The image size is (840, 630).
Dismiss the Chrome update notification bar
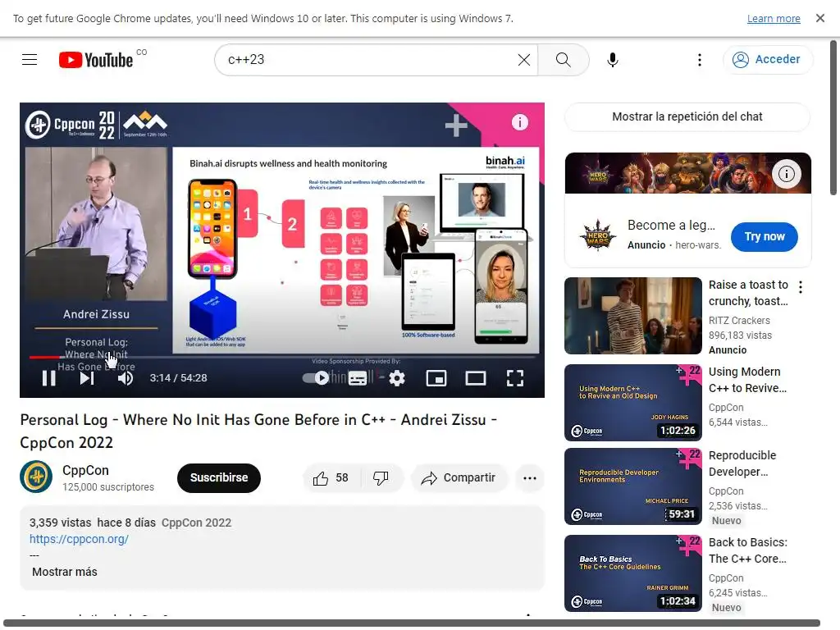pyautogui.click(x=819, y=18)
